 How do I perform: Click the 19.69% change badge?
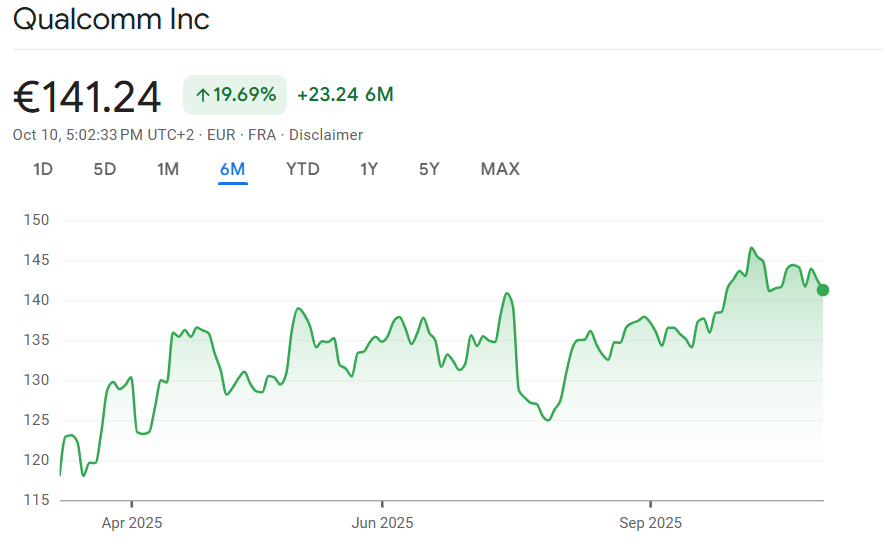click(x=235, y=96)
